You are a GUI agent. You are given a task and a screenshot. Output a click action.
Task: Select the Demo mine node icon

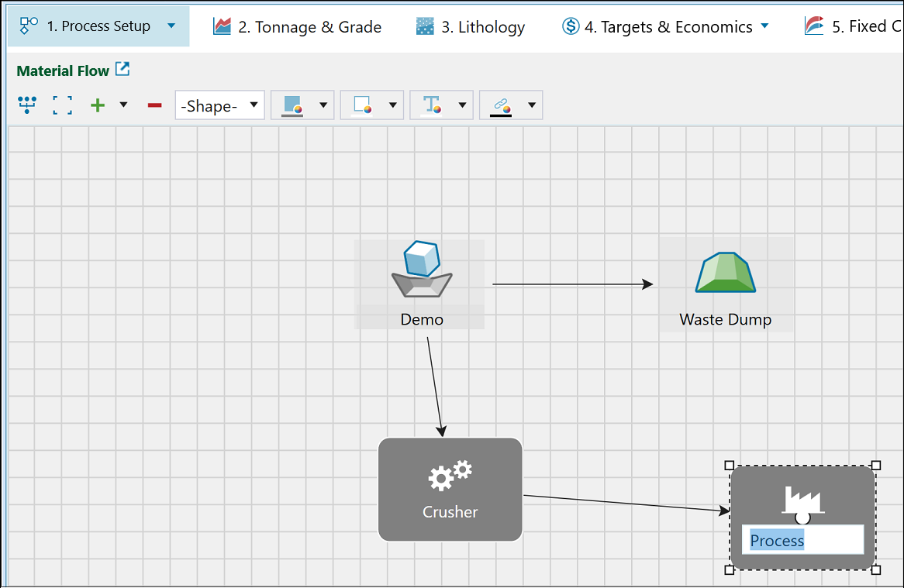(421, 270)
